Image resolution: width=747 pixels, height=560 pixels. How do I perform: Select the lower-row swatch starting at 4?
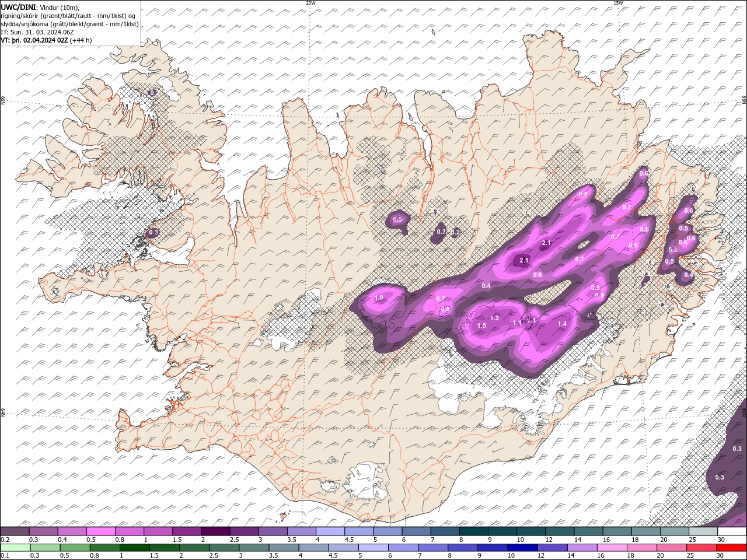(x=313, y=548)
